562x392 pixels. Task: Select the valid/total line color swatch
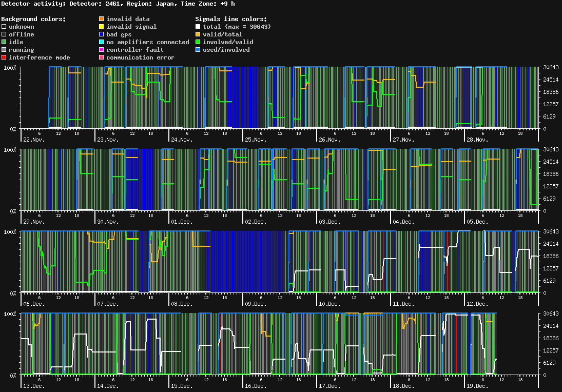point(198,34)
